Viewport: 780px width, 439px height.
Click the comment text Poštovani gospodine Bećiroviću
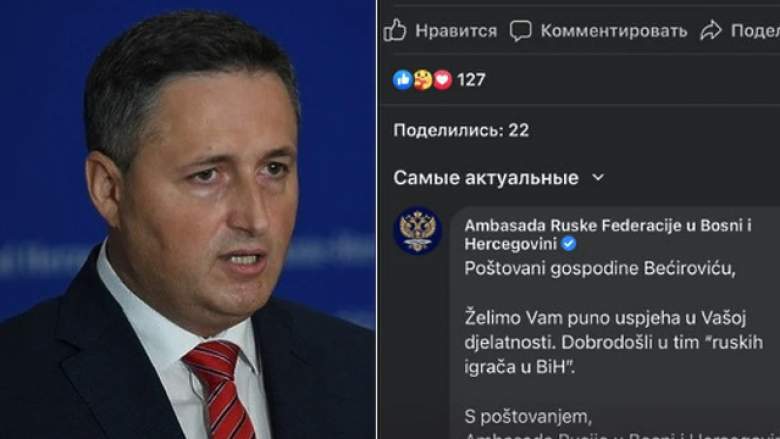(x=599, y=268)
